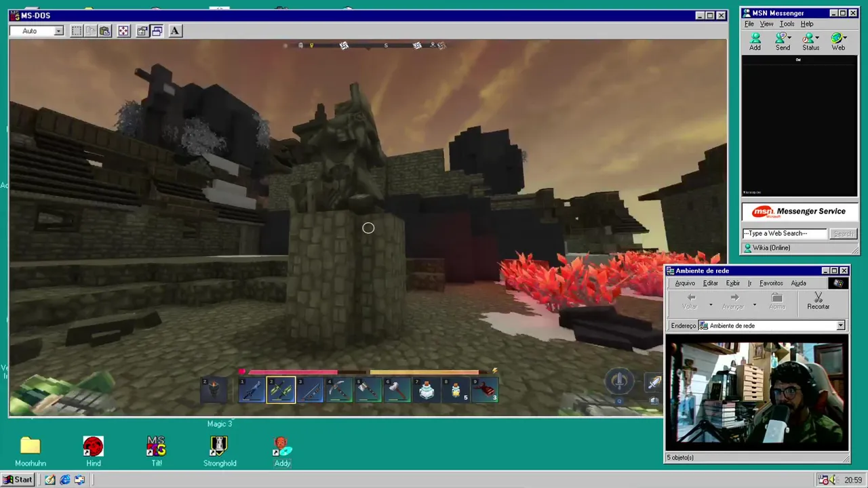This screenshot has height=488, width=868.
Task: Select the Moorhuhn desktop folder icon
Action: pyautogui.click(x=31, y=451)
